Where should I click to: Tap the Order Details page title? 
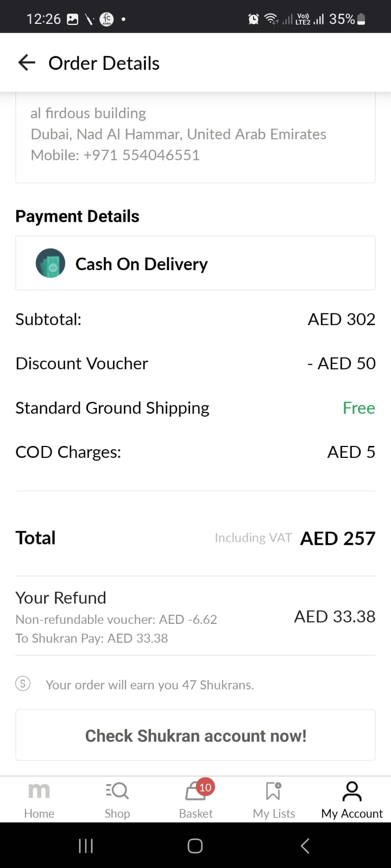104,63
